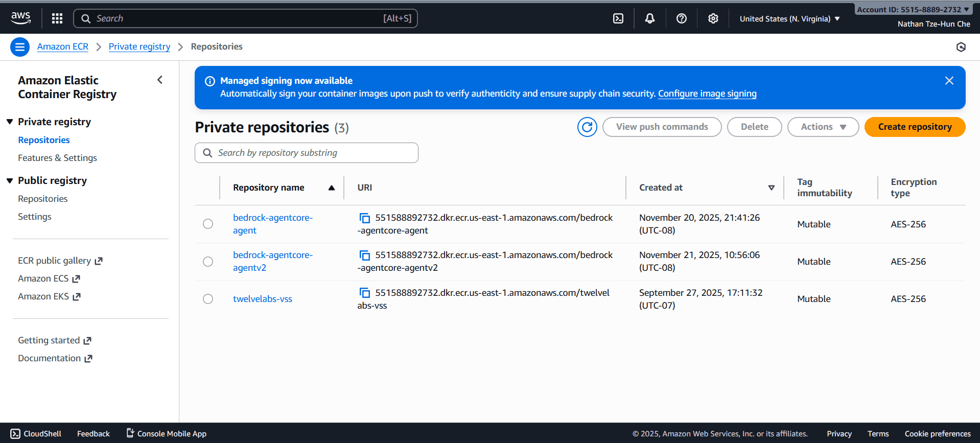Dismiss the managed signing banner
Screen dimensions: 980x443
(949, 81)
